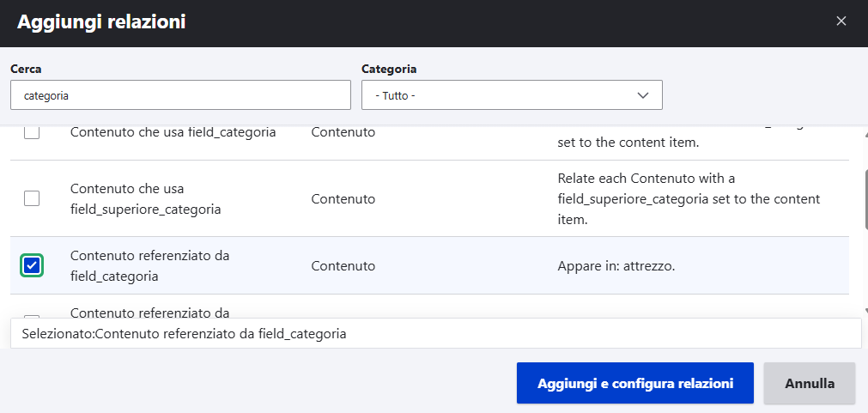The width and height of the screenshot is (868, 413).
Task: Click the Cerca label above the search box
Action: pos(26,69)
